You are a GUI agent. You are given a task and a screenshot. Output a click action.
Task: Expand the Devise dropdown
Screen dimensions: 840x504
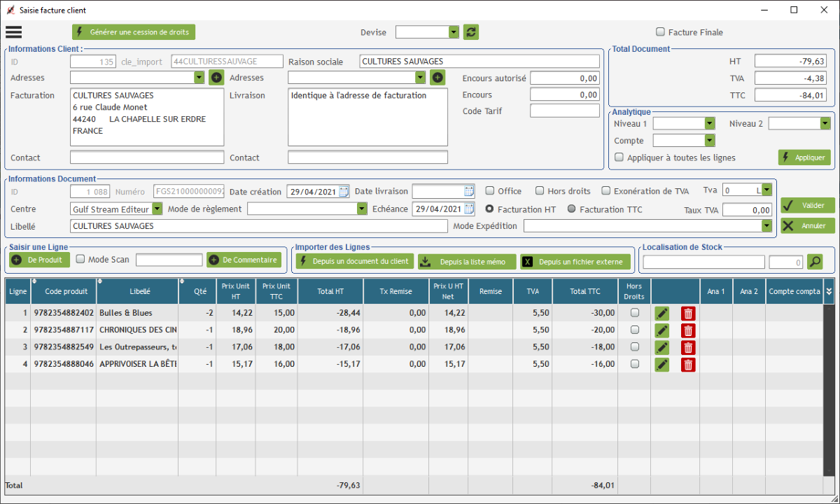pos(454,32)
